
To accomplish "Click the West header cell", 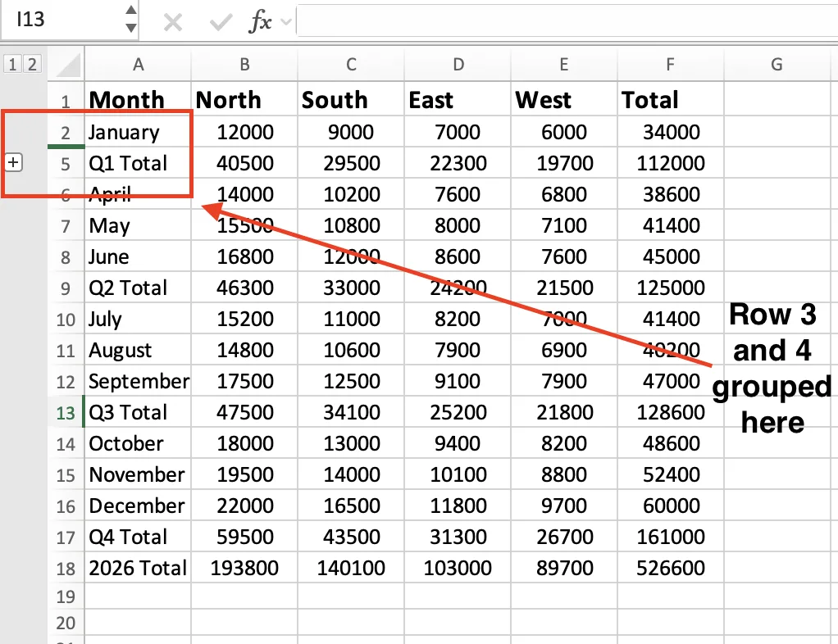I will (x=564, y=100).
